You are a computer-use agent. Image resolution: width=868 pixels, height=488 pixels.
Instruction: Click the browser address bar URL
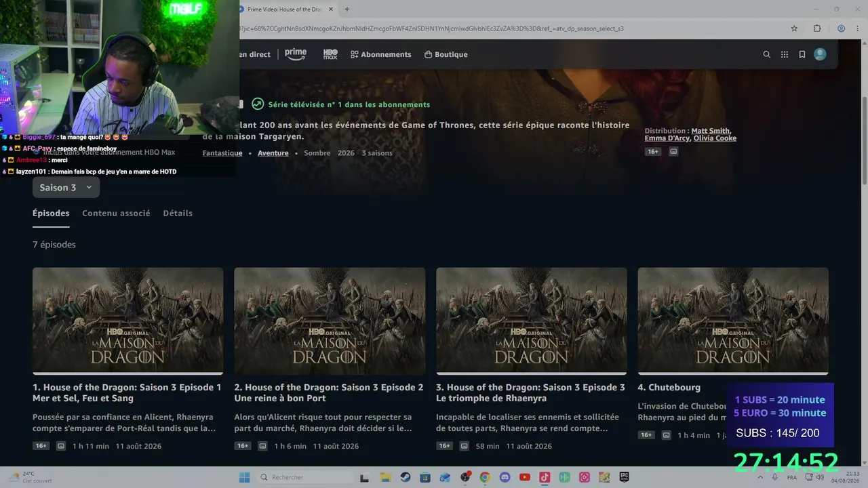pyautogui.click(x=431, y=28)
